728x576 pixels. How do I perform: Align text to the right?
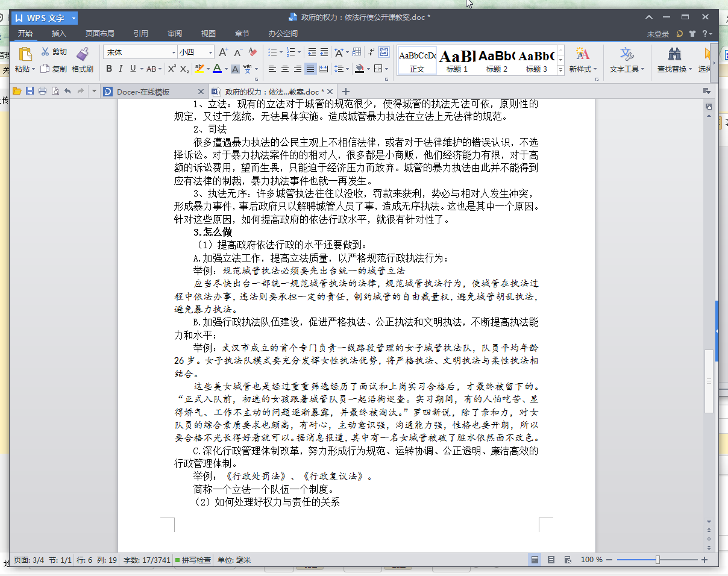pos(298,69)
